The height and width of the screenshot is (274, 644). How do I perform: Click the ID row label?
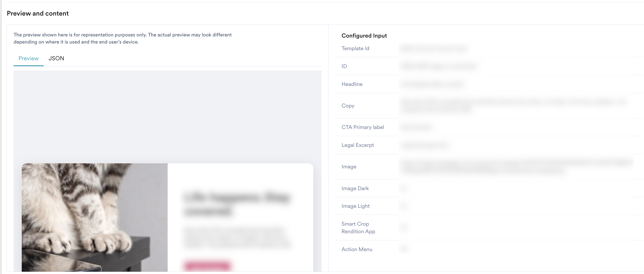coord(344,66)
